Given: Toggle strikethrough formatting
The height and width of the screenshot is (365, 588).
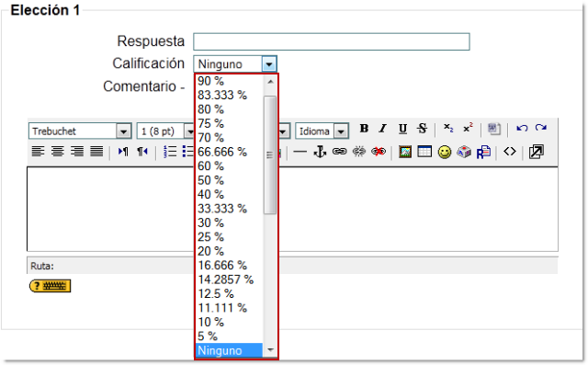Looking at the screenshot, I should (x=423, y=129).
